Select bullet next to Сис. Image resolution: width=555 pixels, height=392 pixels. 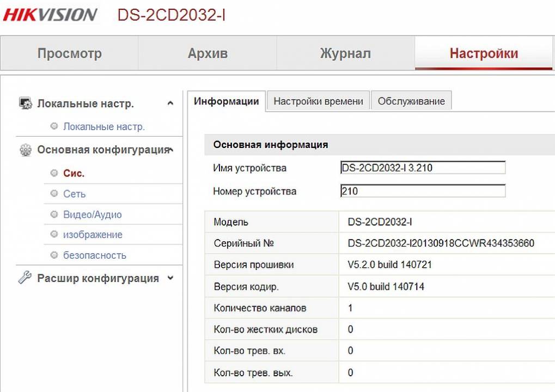(54, 173)
